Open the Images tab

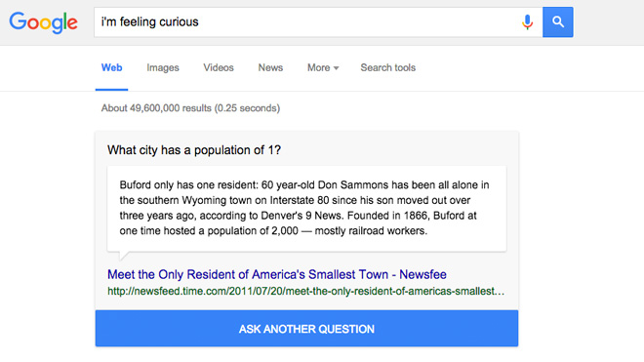[163, 67]
